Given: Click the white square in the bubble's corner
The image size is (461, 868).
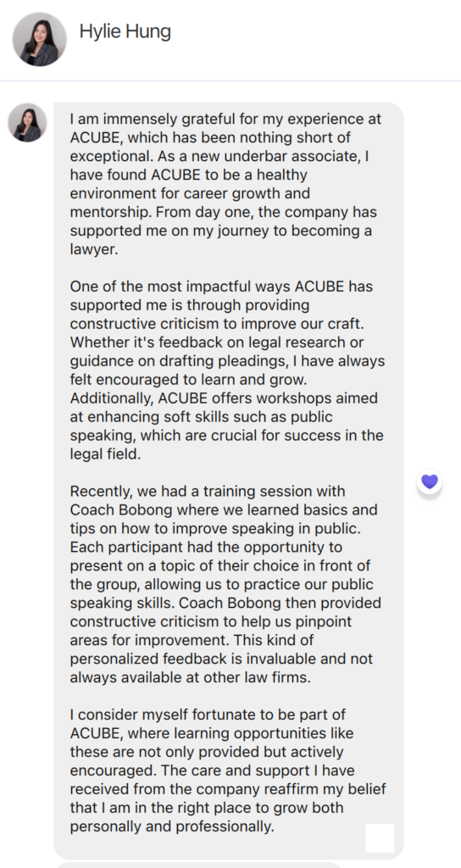Looking at the screenshot, I should point(380,837).
